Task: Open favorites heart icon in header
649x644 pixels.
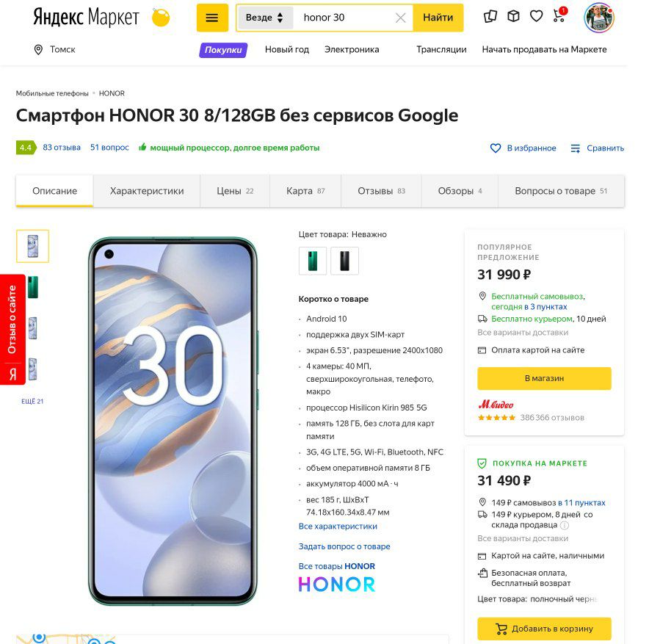Action: pyautogui.click(x=537, y=16)
